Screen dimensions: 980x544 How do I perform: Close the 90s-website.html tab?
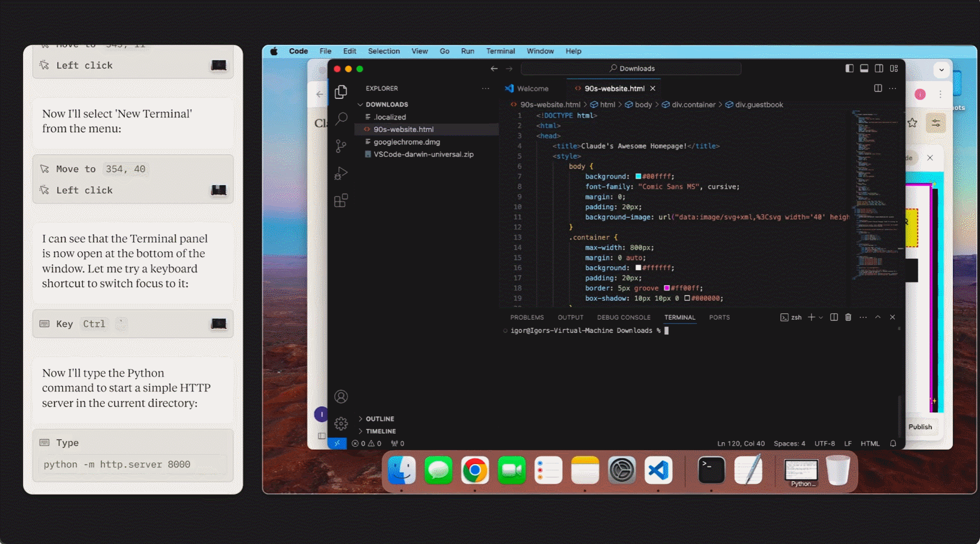[x=653, y=89]
